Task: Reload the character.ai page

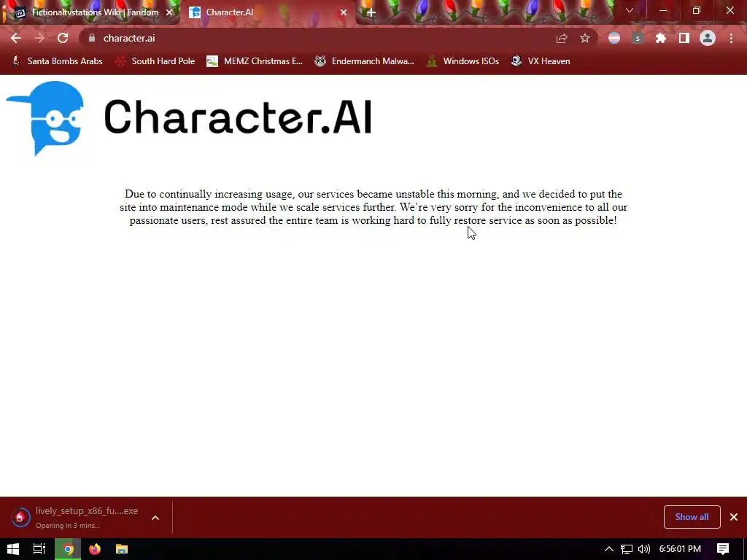Action: [63, 38]
